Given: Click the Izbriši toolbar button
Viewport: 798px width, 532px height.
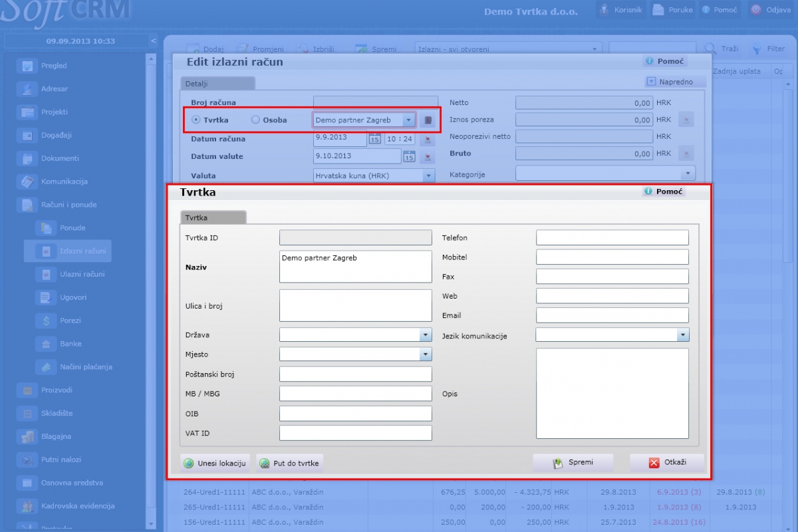Looking at the screenshot, I should (315, 49).
